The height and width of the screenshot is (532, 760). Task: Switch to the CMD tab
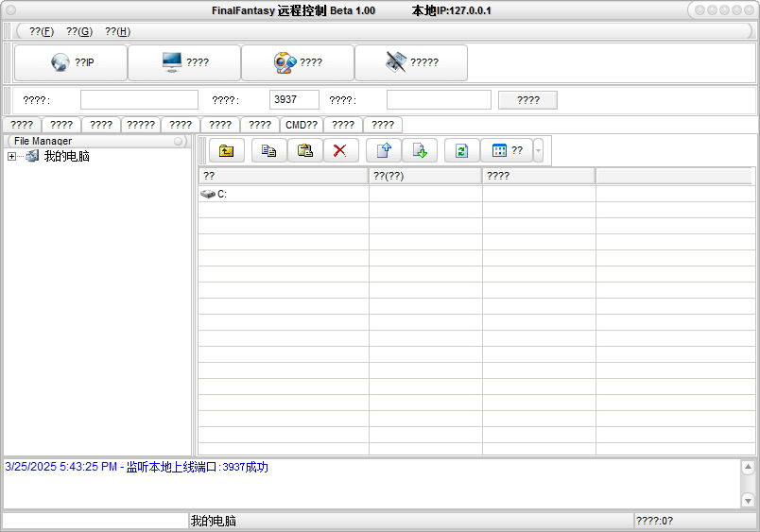point(302,125)
